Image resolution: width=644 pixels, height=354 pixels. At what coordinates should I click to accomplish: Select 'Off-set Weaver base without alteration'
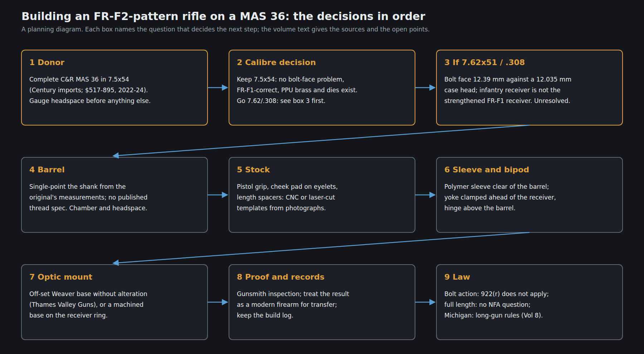click(88, 294)
